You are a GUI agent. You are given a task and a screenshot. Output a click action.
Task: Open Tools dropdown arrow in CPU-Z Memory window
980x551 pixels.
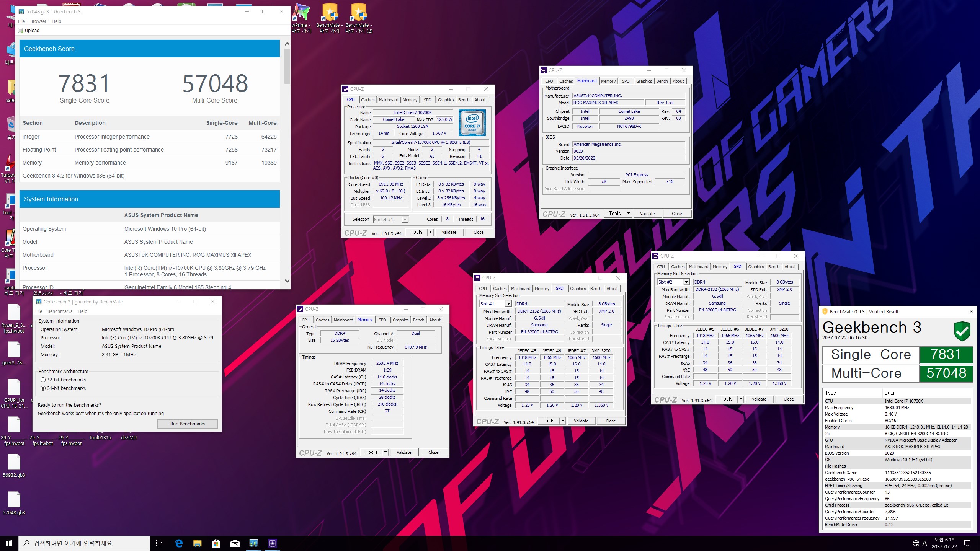click(385, 452)
